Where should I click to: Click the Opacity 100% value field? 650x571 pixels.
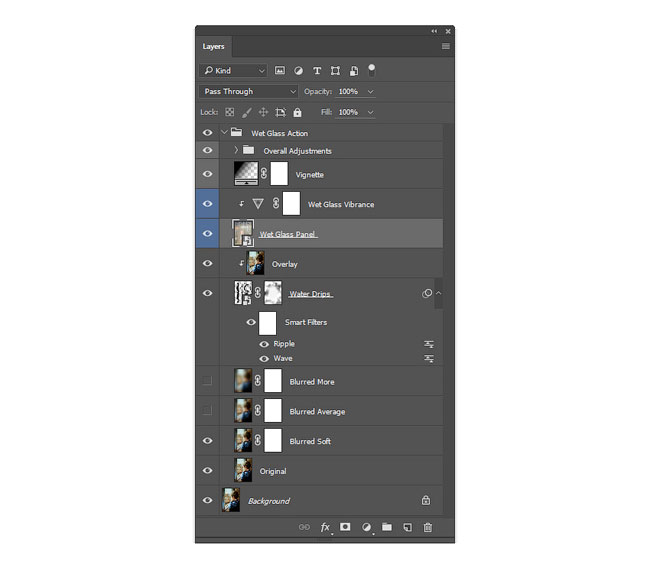[348, 92]
